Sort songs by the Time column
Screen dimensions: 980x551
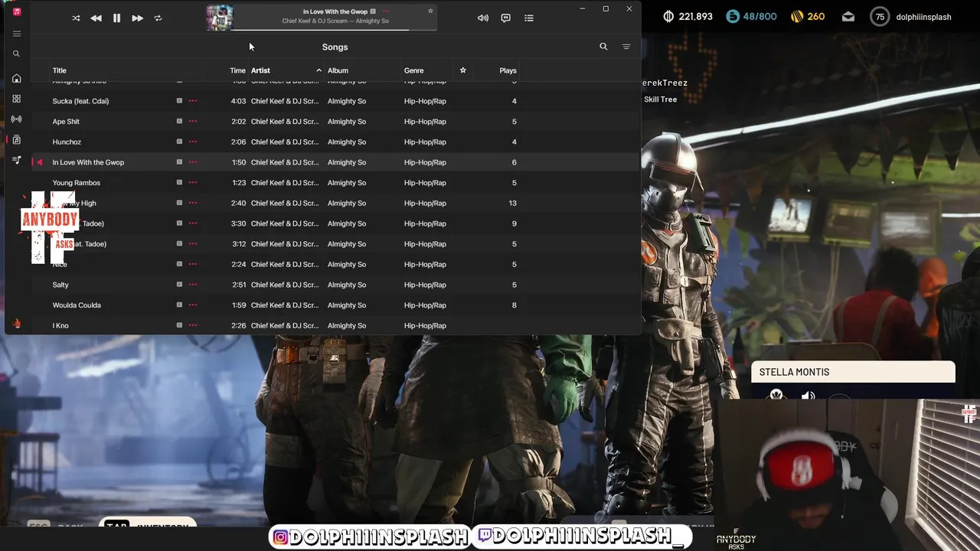(x=237, y=70)
